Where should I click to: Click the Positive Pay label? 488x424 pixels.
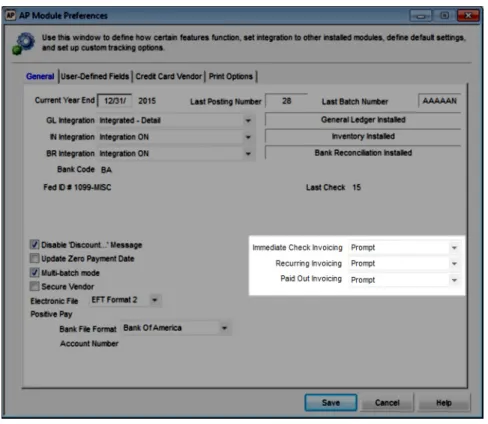point(51,314)
